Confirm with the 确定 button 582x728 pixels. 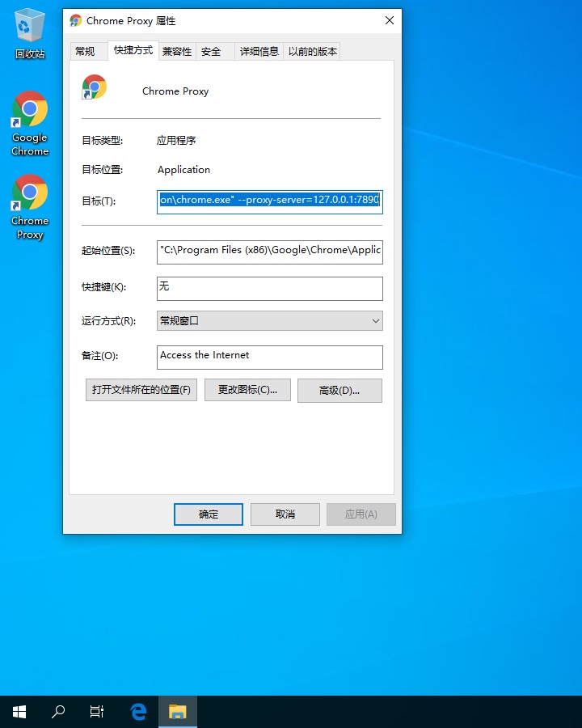pyautogui.click(x=209, y=514)
